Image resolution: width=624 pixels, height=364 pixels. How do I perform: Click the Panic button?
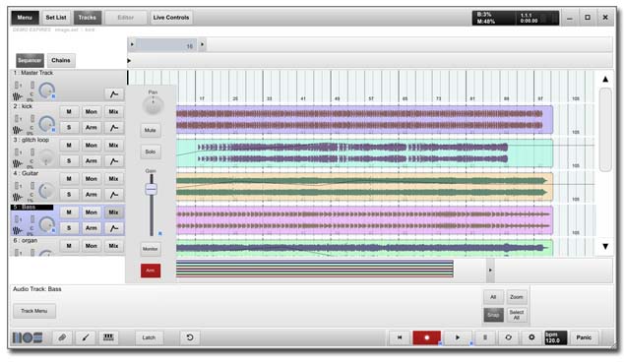click(584, 337)
